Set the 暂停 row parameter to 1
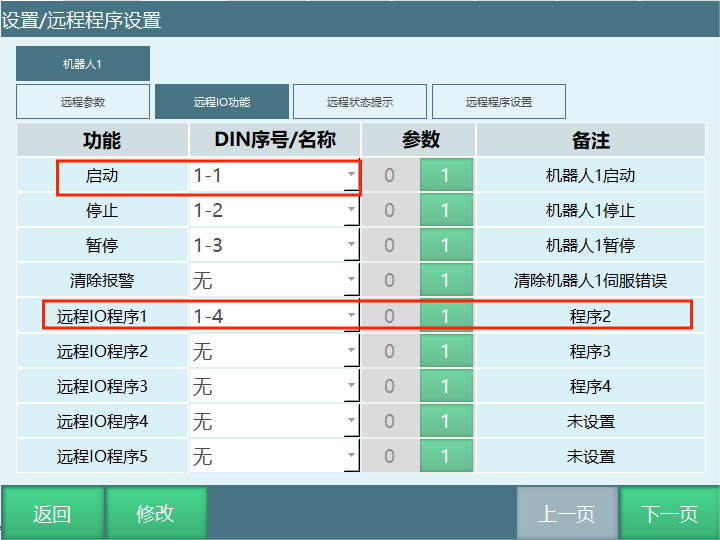This screenshot has width=720, height=540. pos(445,246)
